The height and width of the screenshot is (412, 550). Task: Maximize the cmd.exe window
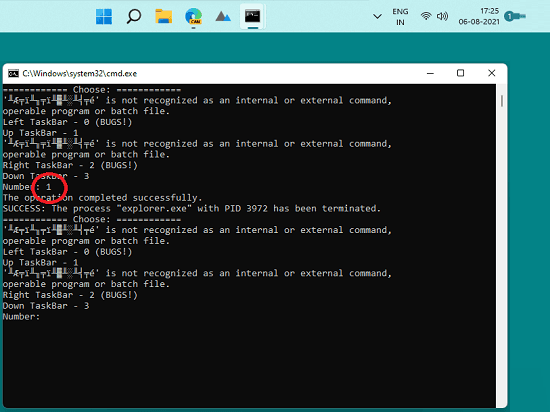click(461, 73)
